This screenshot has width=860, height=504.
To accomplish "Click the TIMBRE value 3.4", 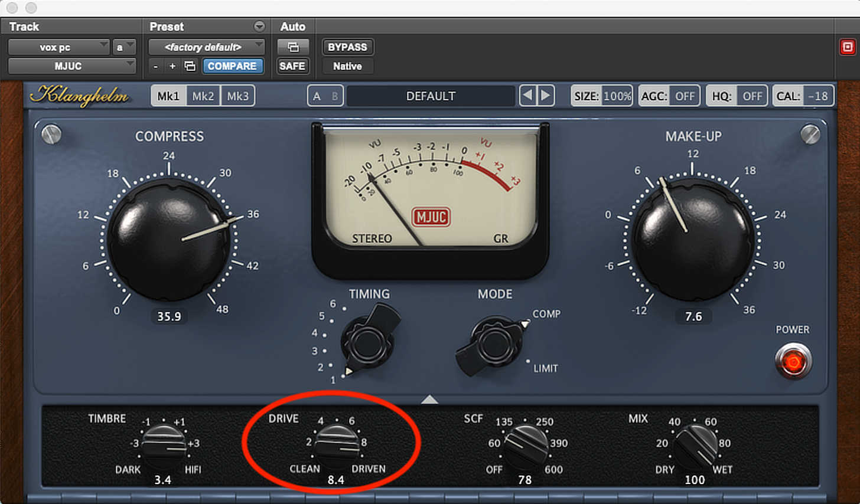I will 163,480.
